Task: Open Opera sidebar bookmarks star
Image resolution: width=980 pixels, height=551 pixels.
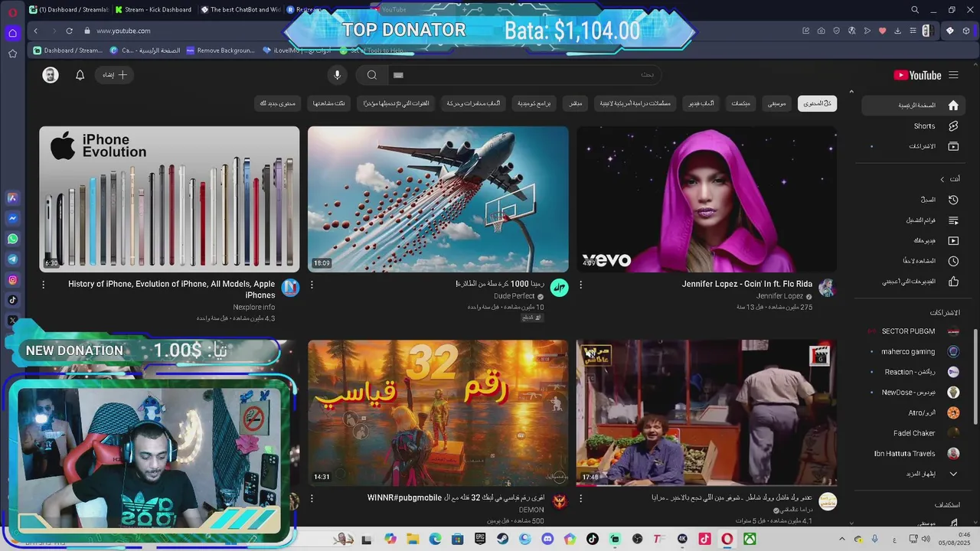Action: click(13, 54)
